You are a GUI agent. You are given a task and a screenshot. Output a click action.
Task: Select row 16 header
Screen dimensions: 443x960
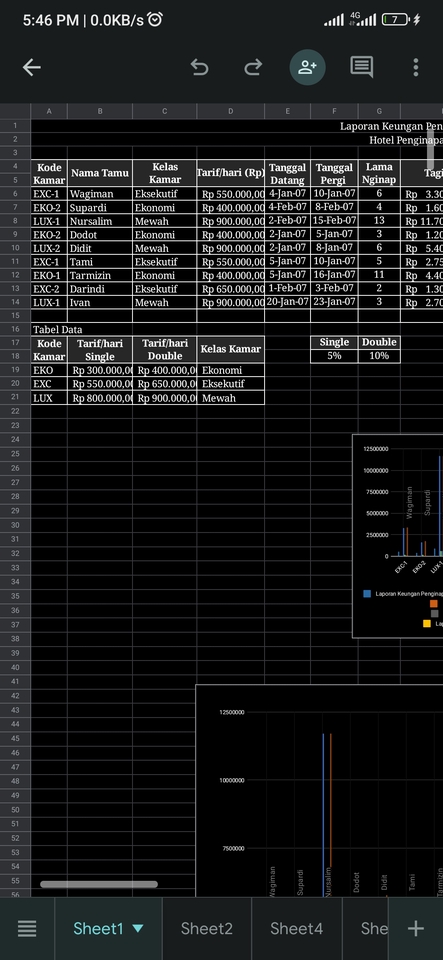point(15,329)
